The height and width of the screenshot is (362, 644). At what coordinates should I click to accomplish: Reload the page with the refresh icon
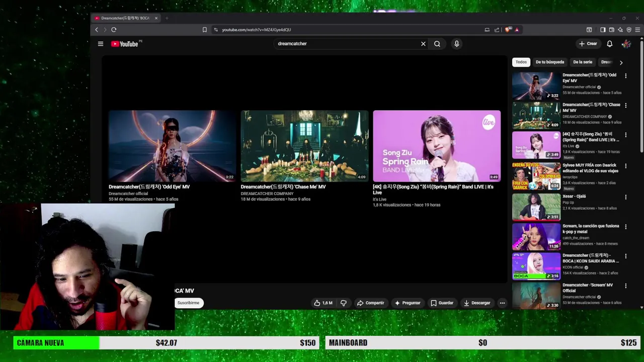pyautogui.click(x=114, y=30)
